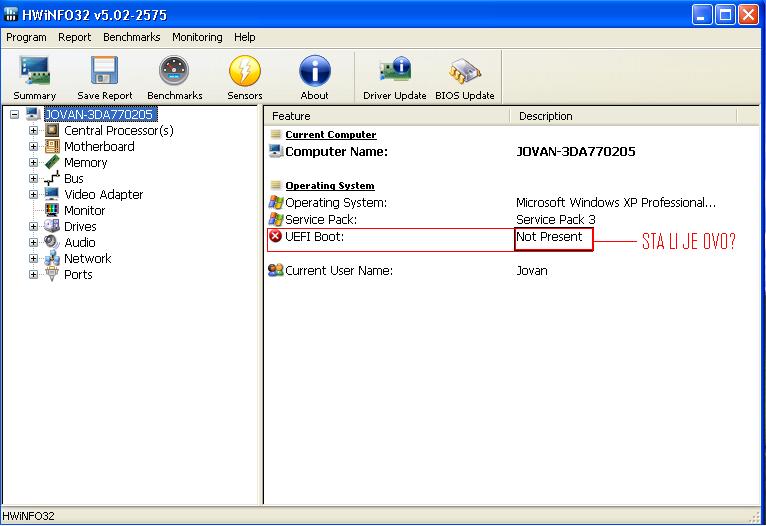Click the About info icon

pos(315,70)
